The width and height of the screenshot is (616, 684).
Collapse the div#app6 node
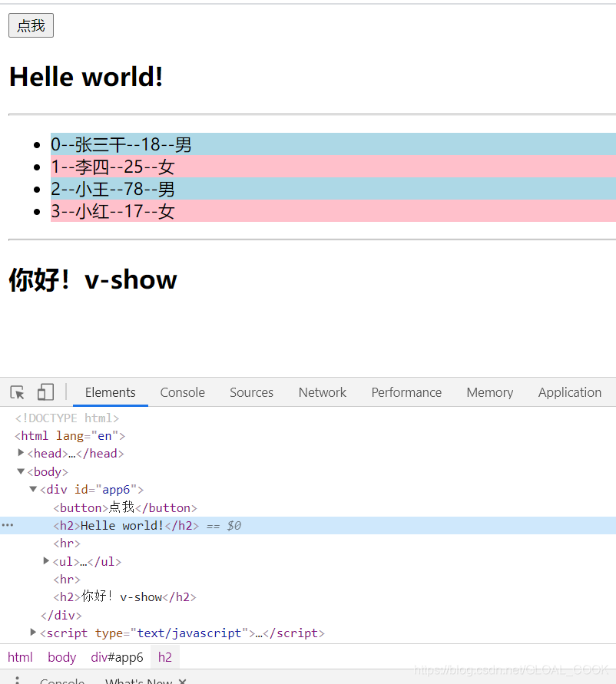point(33,489)
